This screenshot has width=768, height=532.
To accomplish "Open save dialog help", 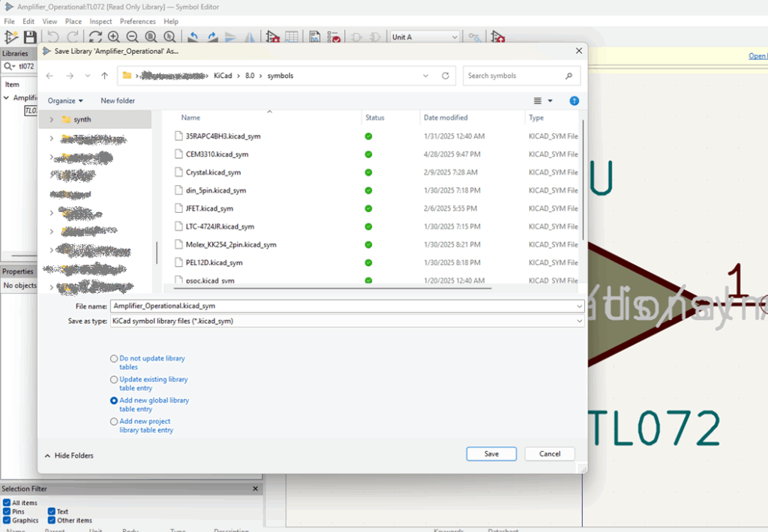I will pos(574,101).
